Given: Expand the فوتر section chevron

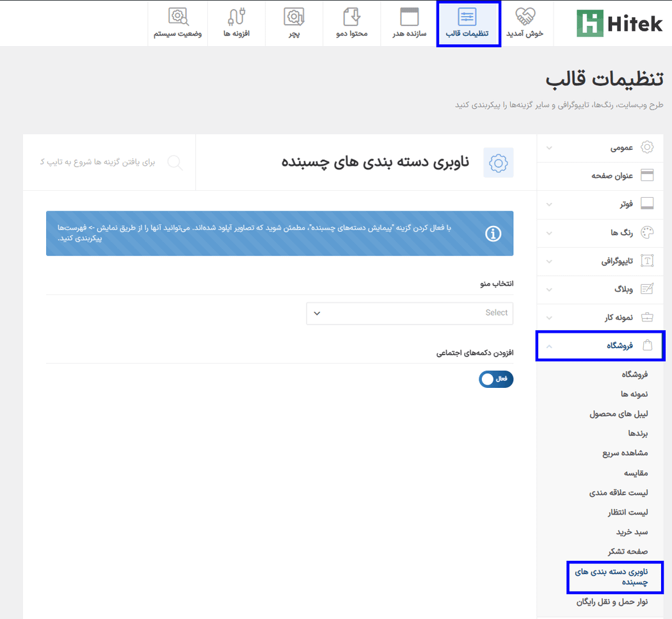Looking at the screenshot, I should click(549, 204).
